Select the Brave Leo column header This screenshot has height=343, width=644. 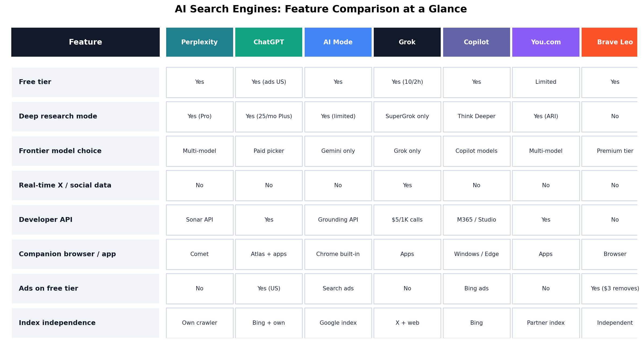(609, 42)
